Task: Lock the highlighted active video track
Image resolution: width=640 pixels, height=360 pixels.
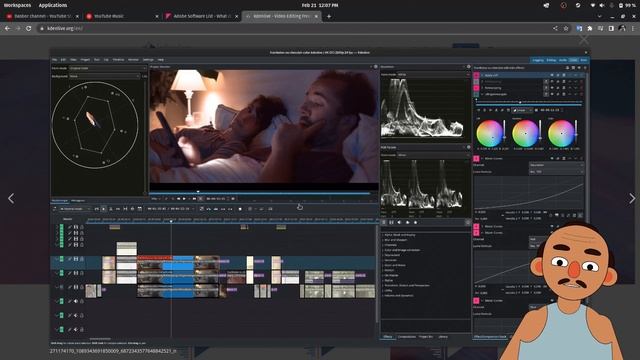Action: 82,259
